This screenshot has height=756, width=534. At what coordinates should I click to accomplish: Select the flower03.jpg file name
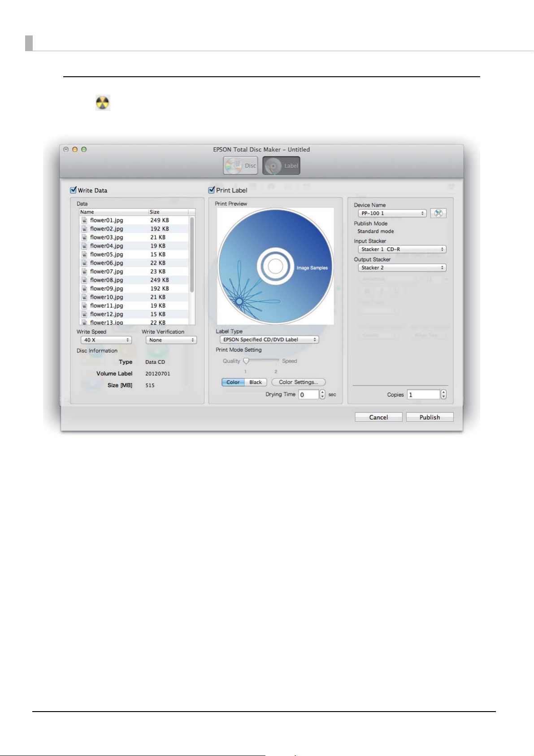click(106, 237)
